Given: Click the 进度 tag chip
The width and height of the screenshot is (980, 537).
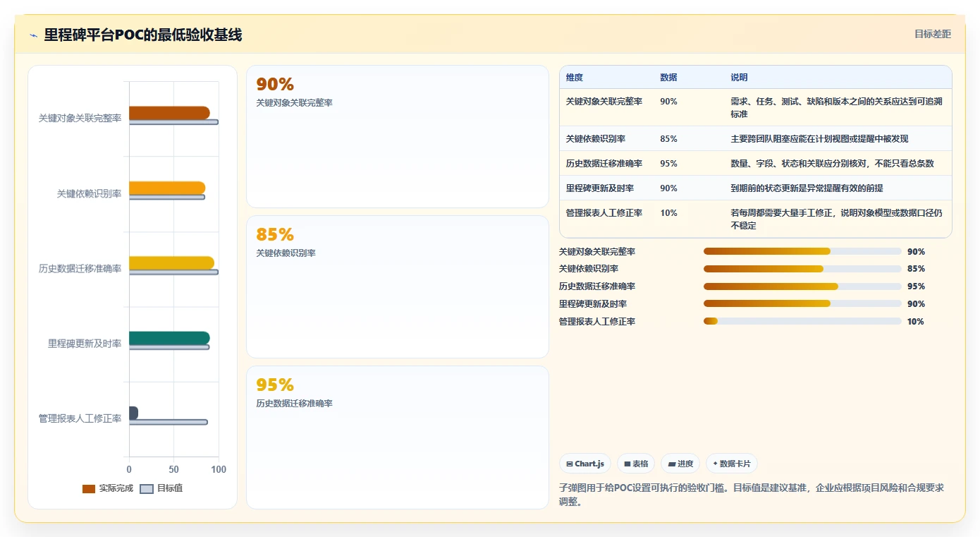Looking at the screenshot, I should [x=680, y=464].
